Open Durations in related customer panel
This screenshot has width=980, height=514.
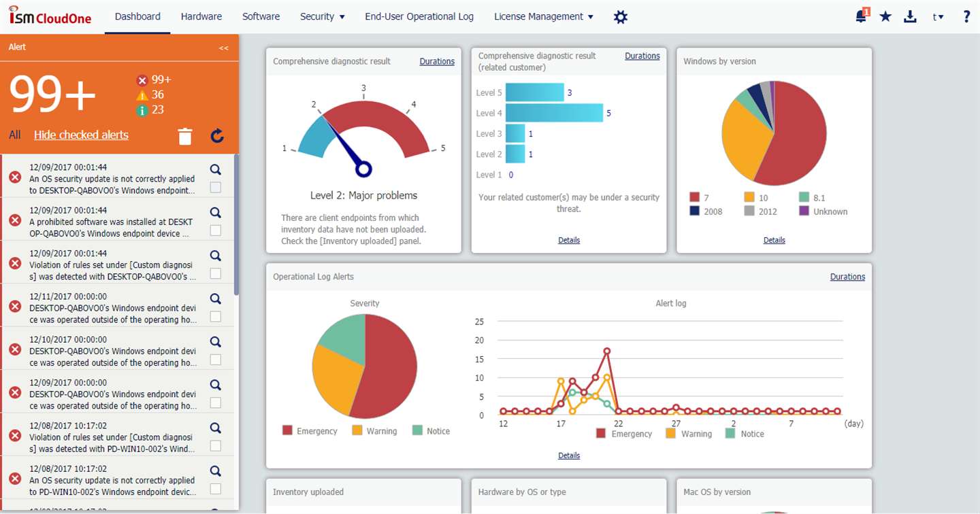(642, 56)
